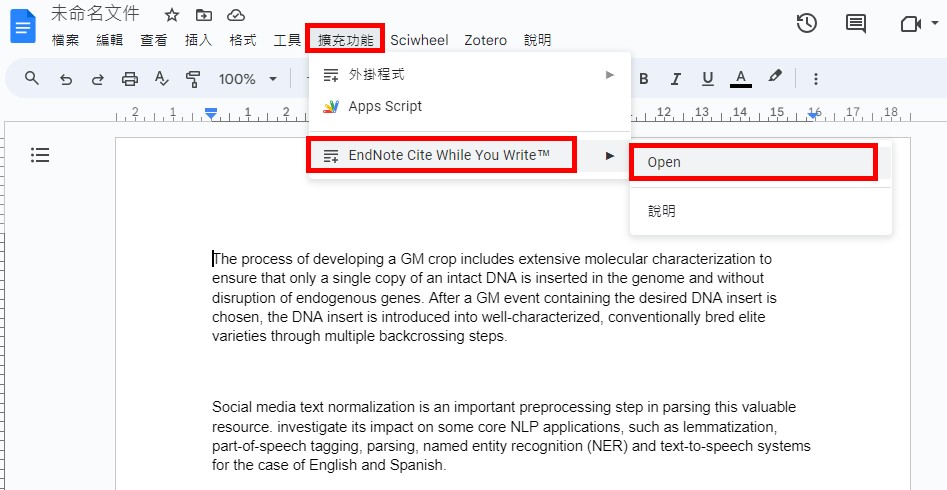Show the document outline list icon
This screenshot has width=947, height=490.
[x=40, y=155]
